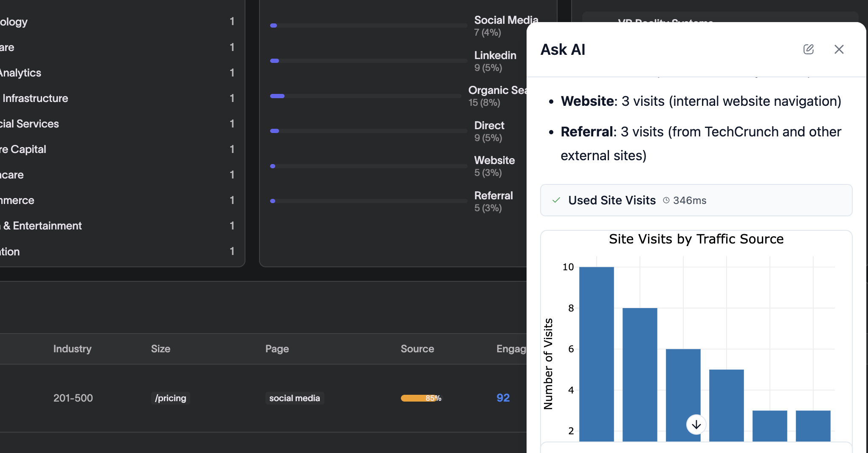Image resolution: width=868 pixels, height=453 pixels.
Task: Click the Organic Search progress bar
Action: (x=366, y=96)
